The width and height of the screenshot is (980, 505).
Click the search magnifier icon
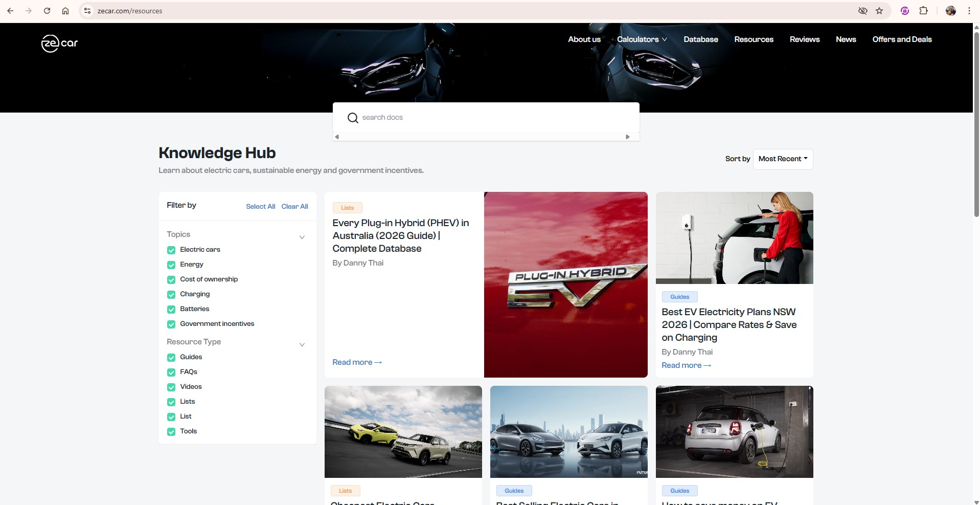click(x=353, y=118)
